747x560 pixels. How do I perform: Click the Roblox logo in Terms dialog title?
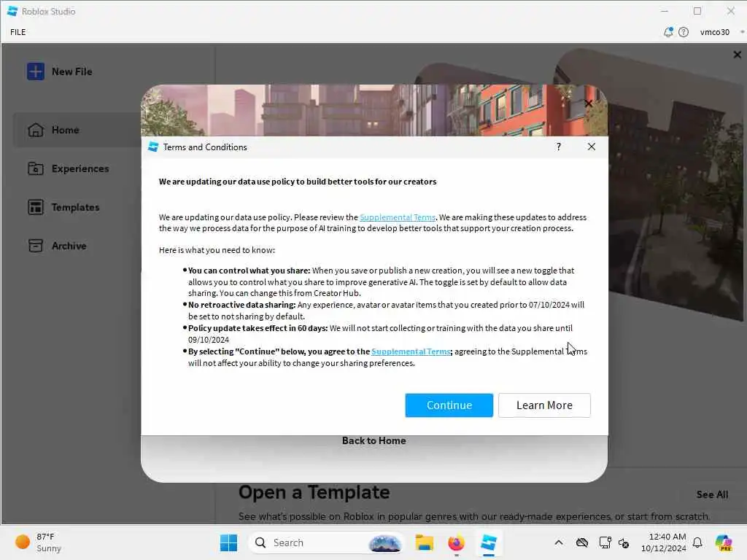coord(153,147)
